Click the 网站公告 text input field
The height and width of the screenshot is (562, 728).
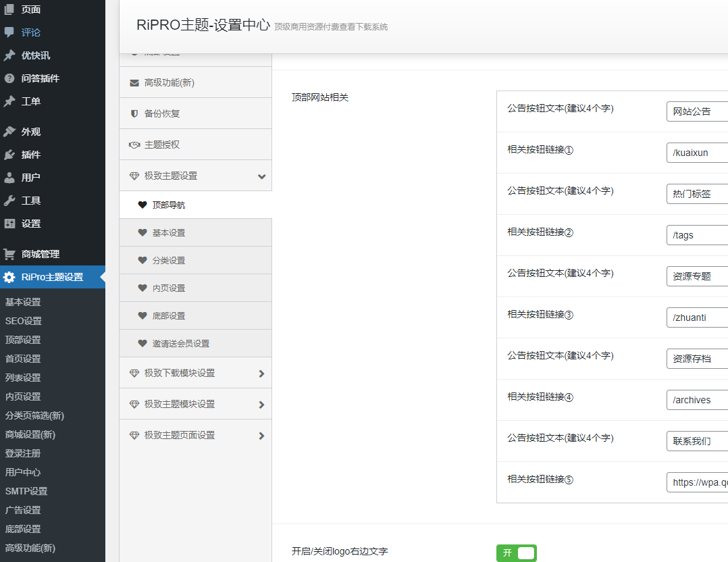(x=697, y=111)
